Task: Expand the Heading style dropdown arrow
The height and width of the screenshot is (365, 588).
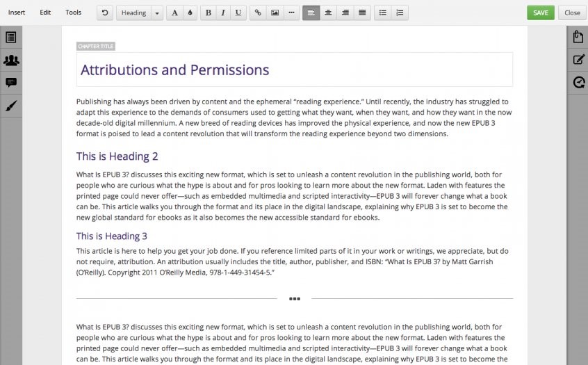Action: (x=156, y=13)
